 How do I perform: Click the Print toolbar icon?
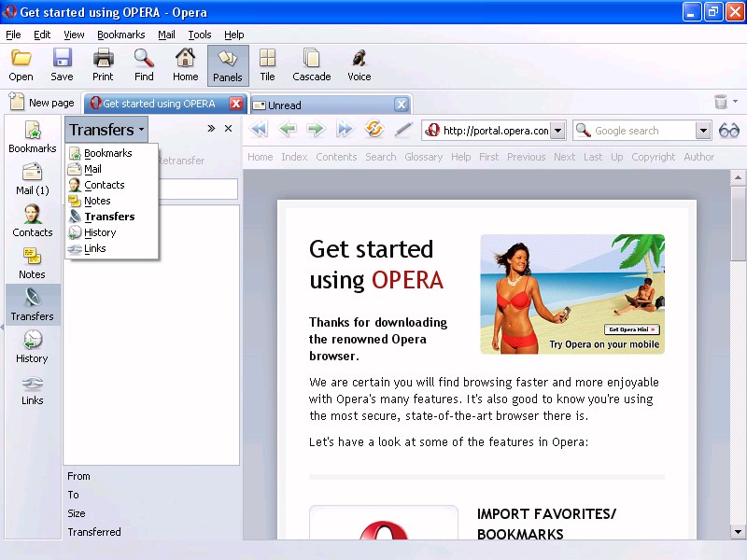[103, 65]
